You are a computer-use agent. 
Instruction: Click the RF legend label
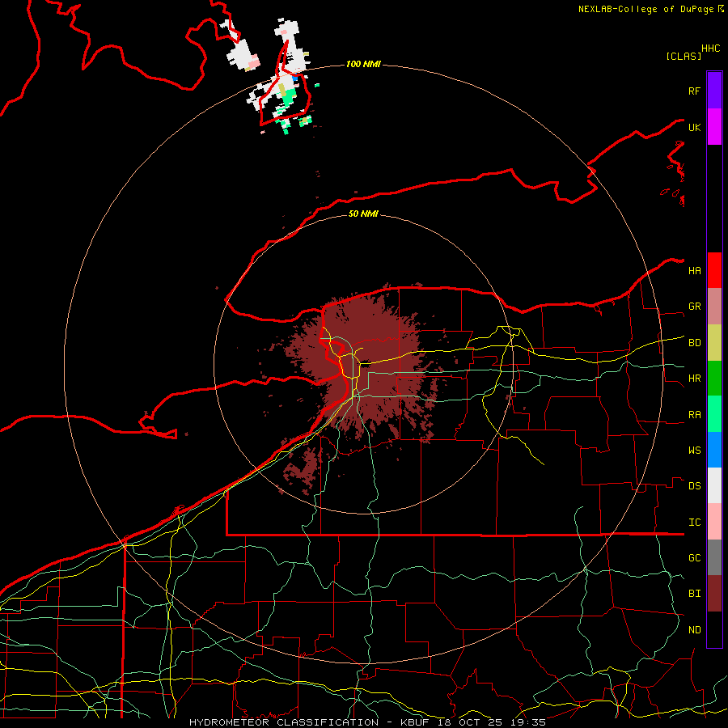tap(695, 91)
